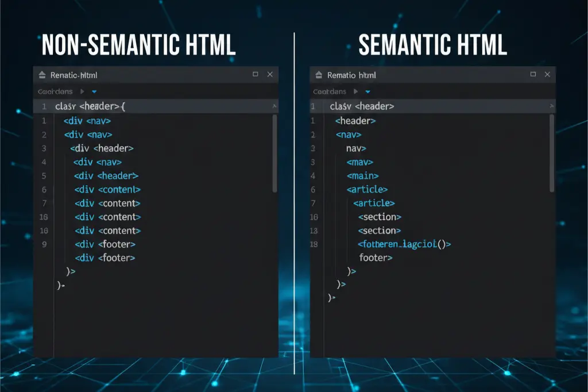Open the blue chevron dropdown in the right breadcrumb bar
588x392 pixels.
(367, 91)
